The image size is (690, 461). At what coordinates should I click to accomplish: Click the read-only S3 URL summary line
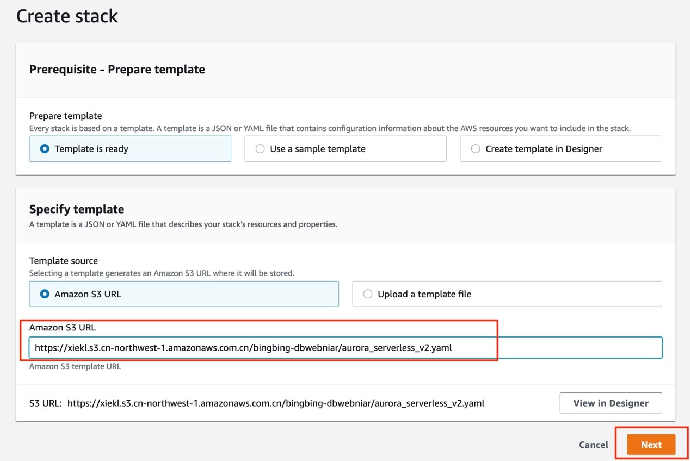(284, 403)
